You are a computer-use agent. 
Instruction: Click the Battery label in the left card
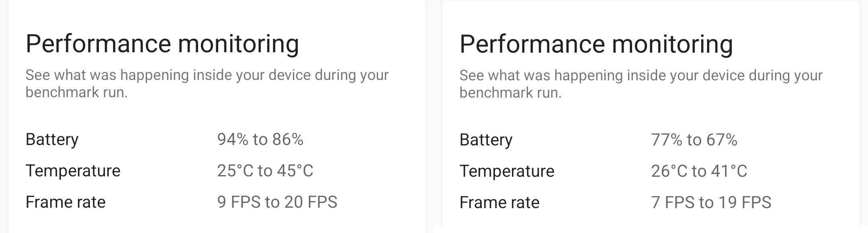tap(52, 139)
